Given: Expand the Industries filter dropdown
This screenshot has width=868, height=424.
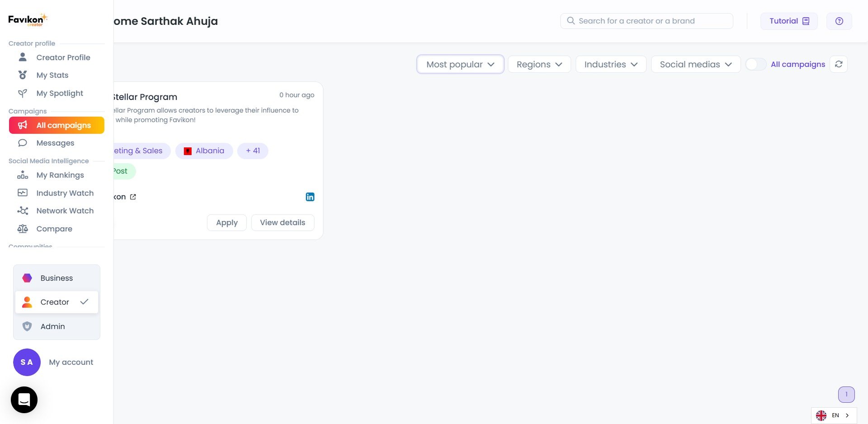Looking at the screenshot, I should click(x=611, y=64).
